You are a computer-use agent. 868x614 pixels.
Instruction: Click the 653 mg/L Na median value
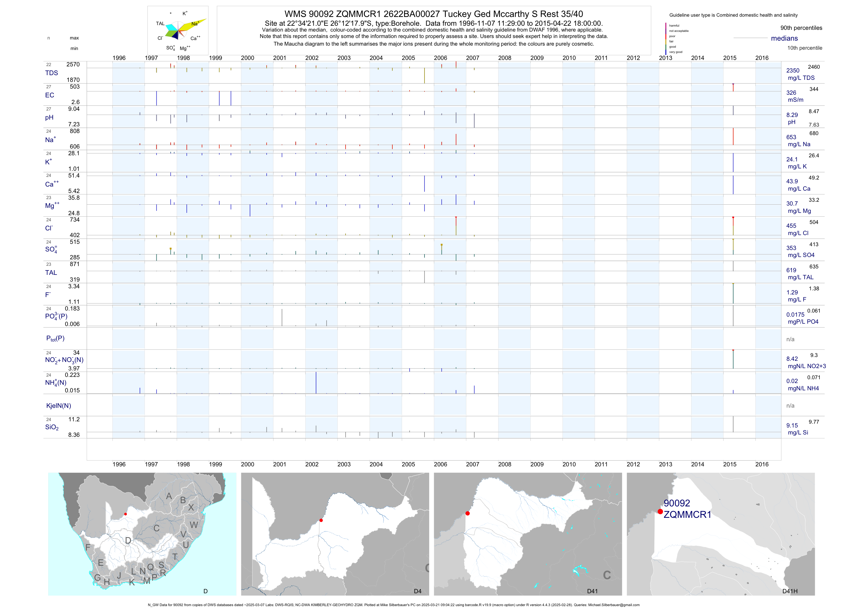(791, 137)
